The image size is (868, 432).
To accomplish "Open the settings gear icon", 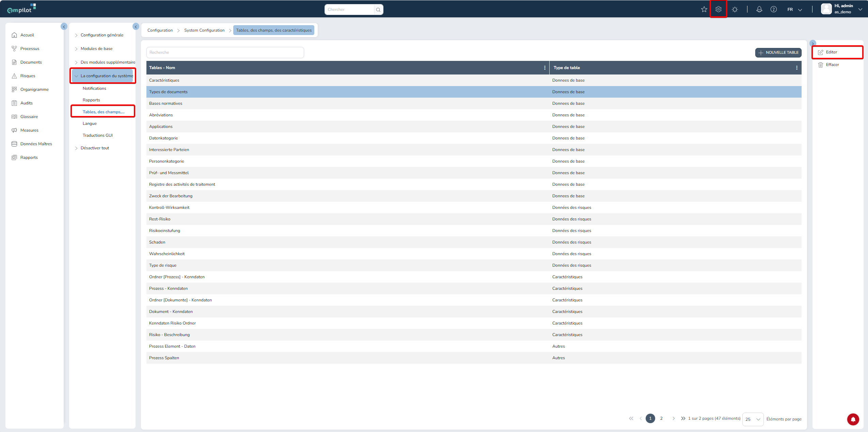I will click(718, 10).
